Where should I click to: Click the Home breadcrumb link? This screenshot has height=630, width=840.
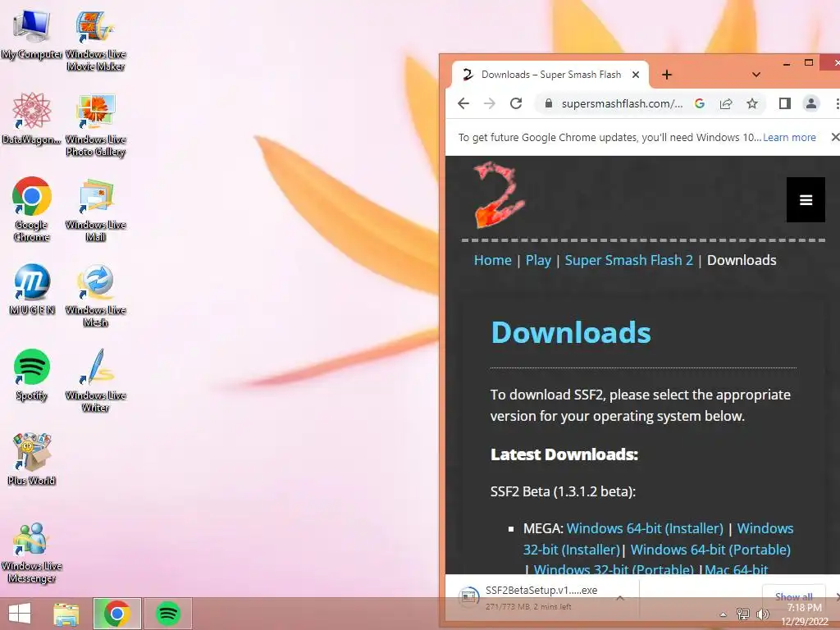click(x=493, y=260)
